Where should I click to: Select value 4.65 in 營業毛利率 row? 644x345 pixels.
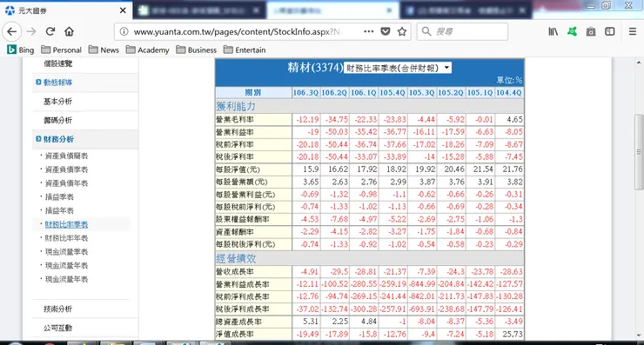point(514,119)
